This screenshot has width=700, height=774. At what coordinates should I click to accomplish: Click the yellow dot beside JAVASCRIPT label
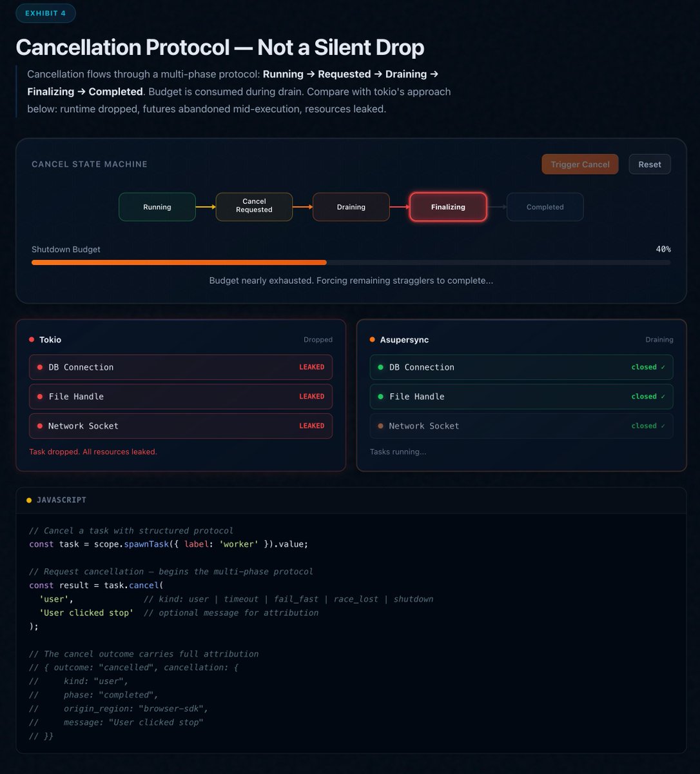[29, 500]
